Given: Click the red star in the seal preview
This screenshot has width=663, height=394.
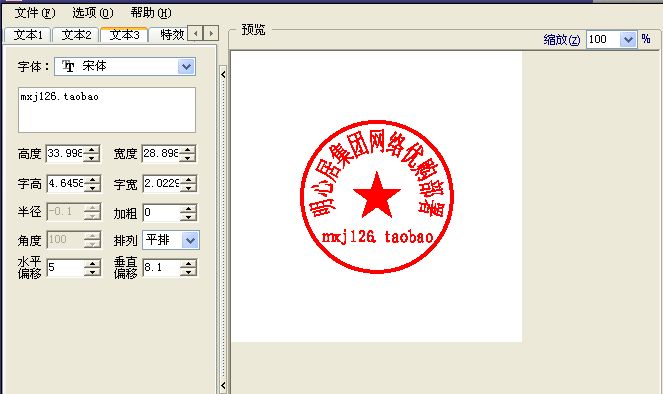Looking at the screenshot, I should point(377,195).
